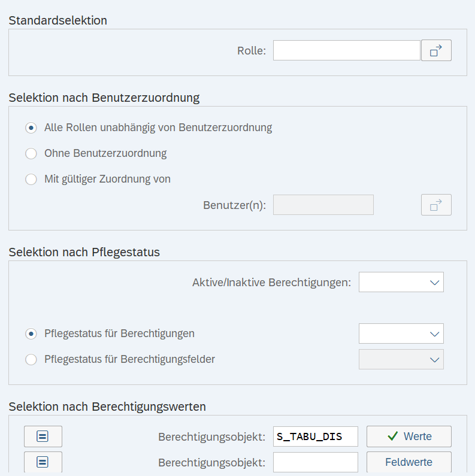This screenshot has width=475, height=476.
Task: Select the Ohne Benutzerzuordnung option
Action: [x=31, y=154]
